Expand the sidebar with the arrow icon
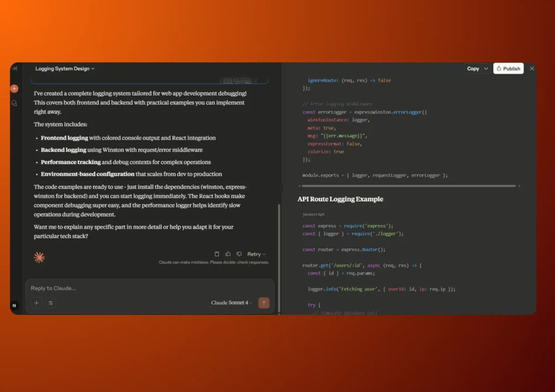The image size is (555, 392). 14,69
